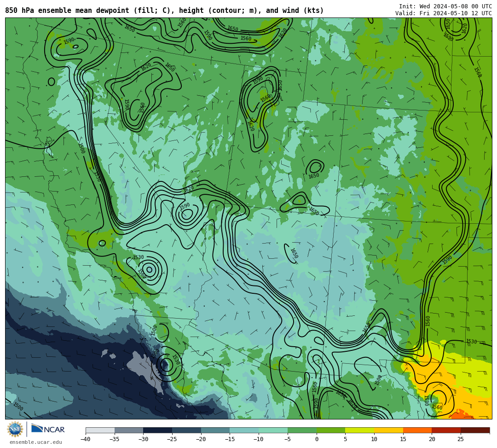Click the colorbar tick label 25
The height and width of the screenshot is (448, 497).
(461, 439)
